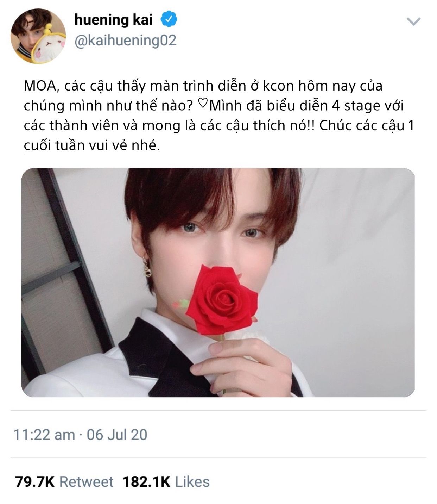Screen dimensions: 437x504
Task: Open the attached rose selfie photo
Action: pos(218,282)
